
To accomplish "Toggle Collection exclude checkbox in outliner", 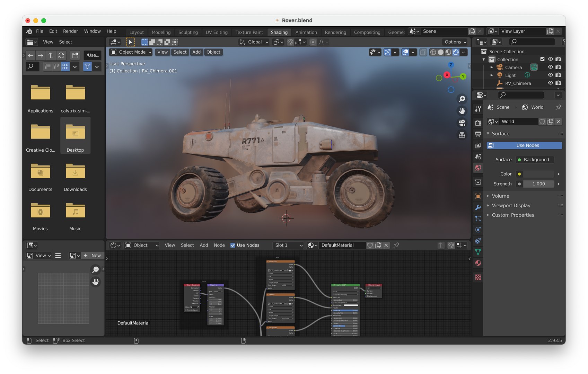I will (x=542, y=59).
